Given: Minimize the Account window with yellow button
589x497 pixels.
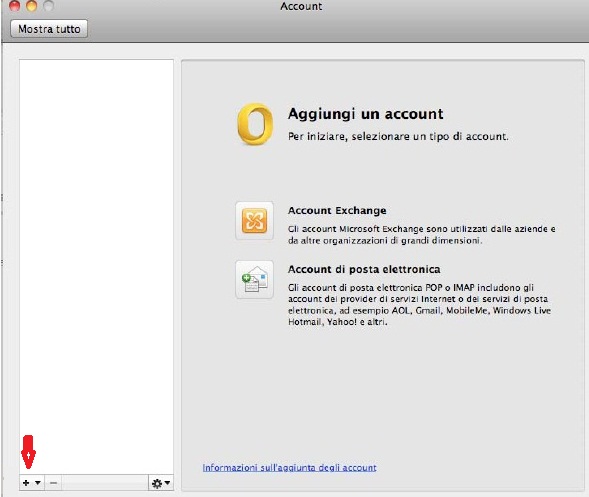Looking at the screenshot, I should (32, 5).
